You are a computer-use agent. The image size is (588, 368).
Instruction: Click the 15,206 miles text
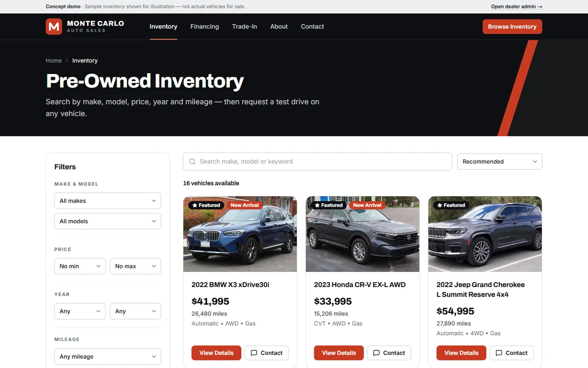pos(331,314)
